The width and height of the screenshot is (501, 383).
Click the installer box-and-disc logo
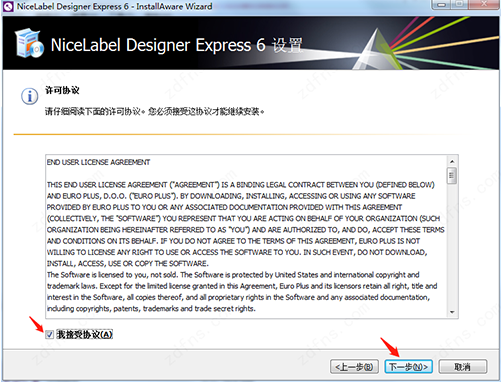[x=29, y=43]
